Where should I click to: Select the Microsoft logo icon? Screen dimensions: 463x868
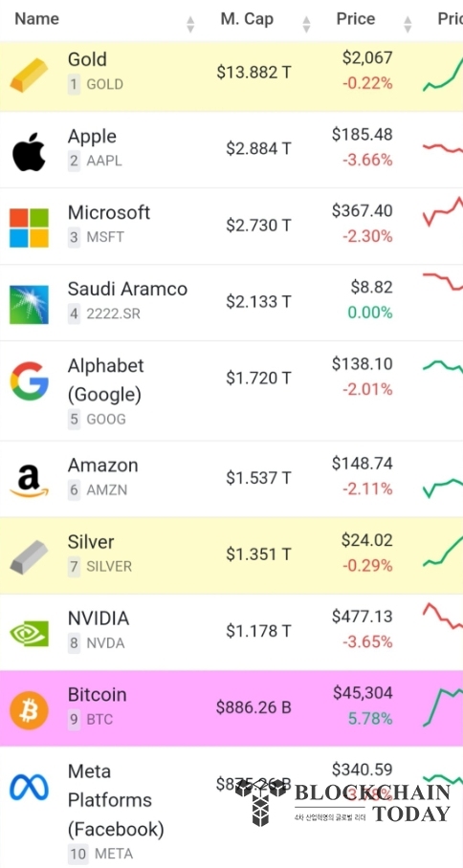[x=29, y=228]
